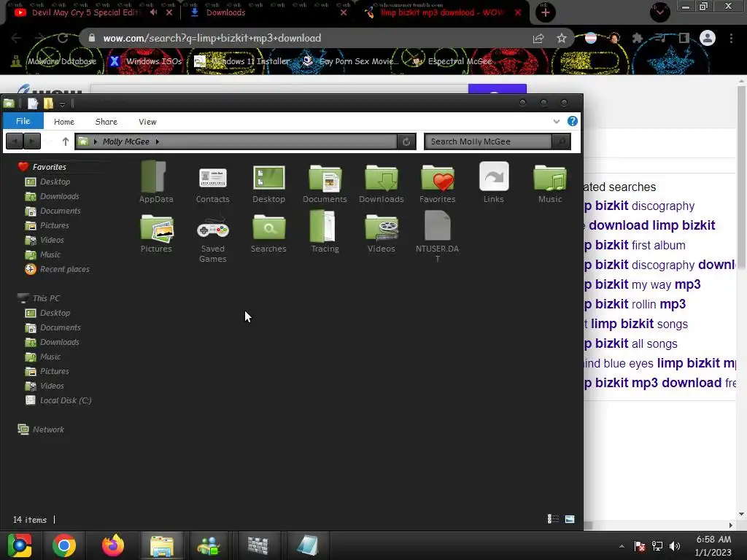Switch to the Downloads browser tab

pyautogui.click(x=225, y=12)
